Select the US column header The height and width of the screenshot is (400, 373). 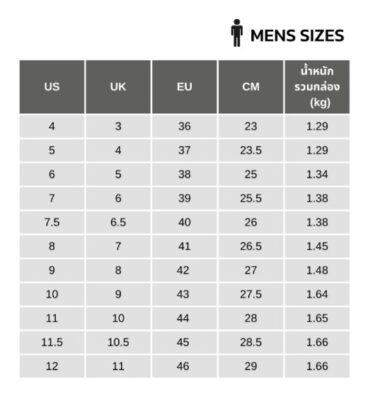pos(52,87)
